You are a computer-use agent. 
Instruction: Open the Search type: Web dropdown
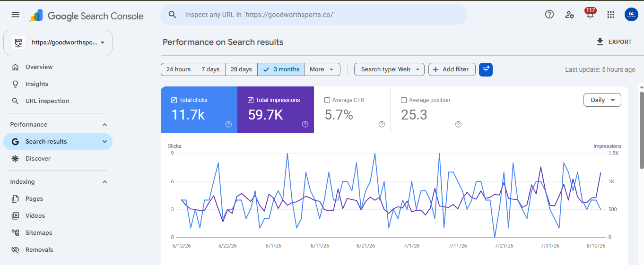point(389,69)
